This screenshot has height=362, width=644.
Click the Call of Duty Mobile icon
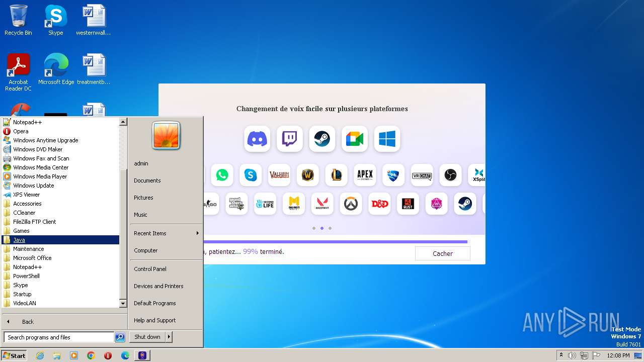coord(294,204)
